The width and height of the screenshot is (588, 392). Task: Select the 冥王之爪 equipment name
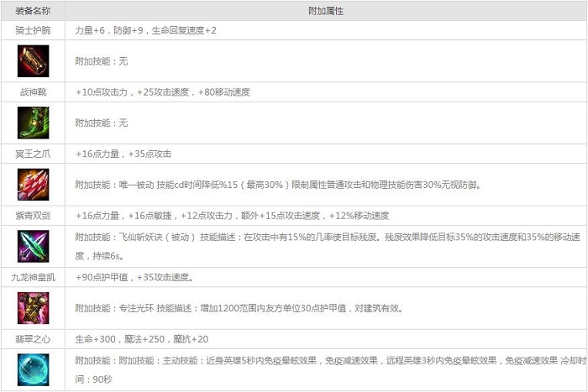click(33, 154)
